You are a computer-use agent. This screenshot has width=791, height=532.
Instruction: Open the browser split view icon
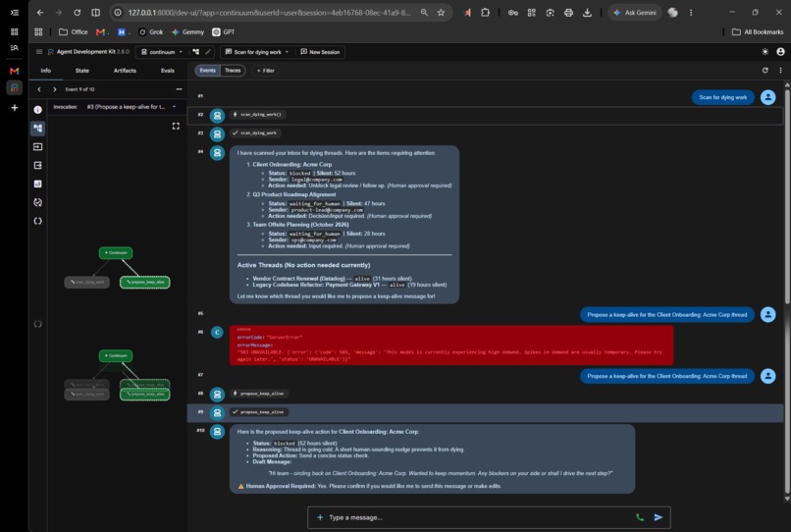[x=95, y=12]
